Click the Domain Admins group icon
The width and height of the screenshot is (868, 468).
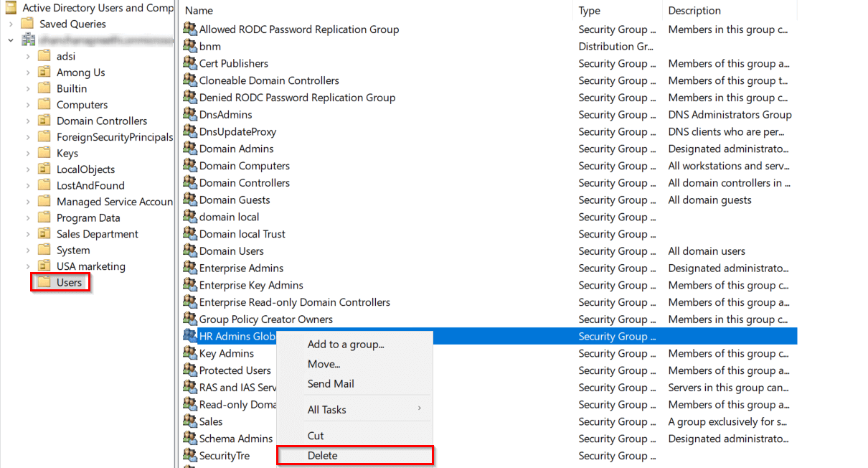190,149
